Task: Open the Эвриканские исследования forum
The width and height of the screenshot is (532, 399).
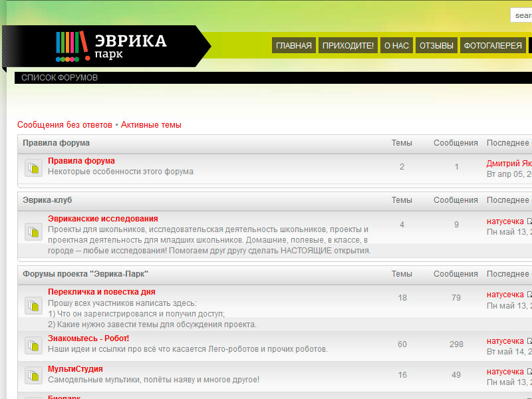Action: pos(102,219)
